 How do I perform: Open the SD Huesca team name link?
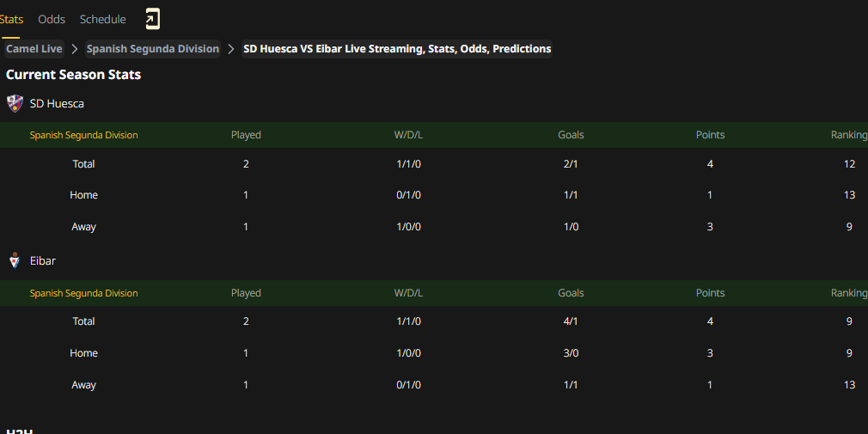pos(57,103)
